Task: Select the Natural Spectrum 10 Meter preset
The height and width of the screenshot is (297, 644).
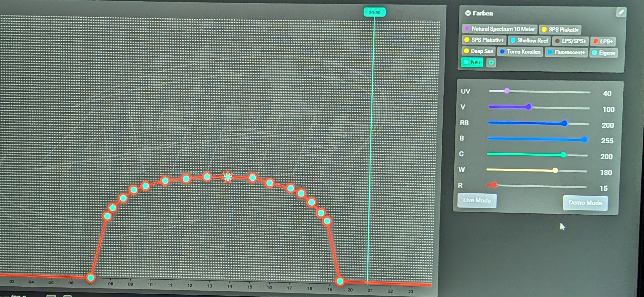Action: pos(500,29)
